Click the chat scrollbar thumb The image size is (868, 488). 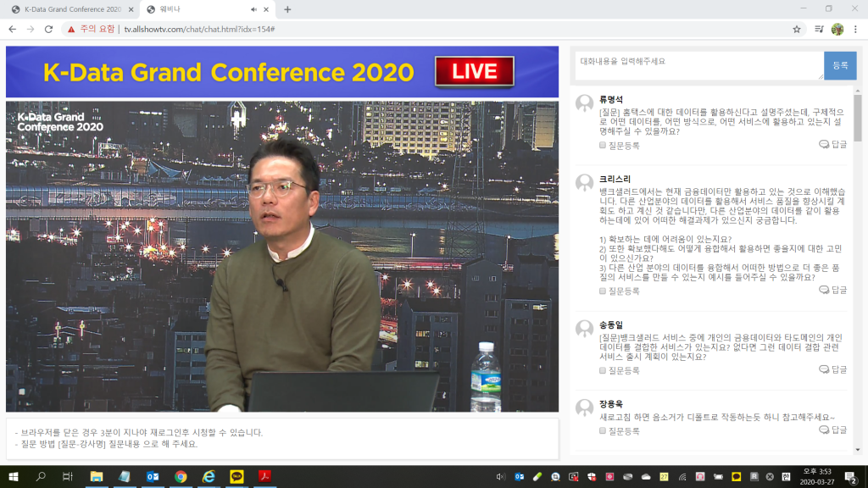[858, 118]
